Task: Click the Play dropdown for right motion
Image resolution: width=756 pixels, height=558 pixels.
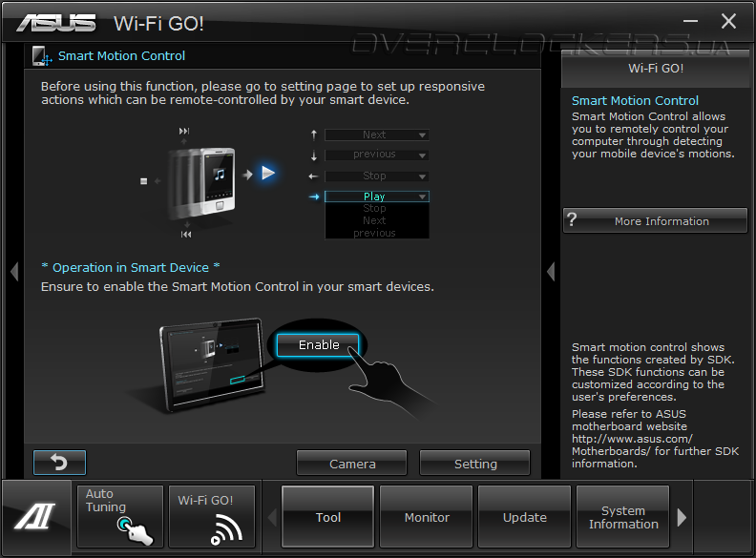Action: (x=377, y=196)
